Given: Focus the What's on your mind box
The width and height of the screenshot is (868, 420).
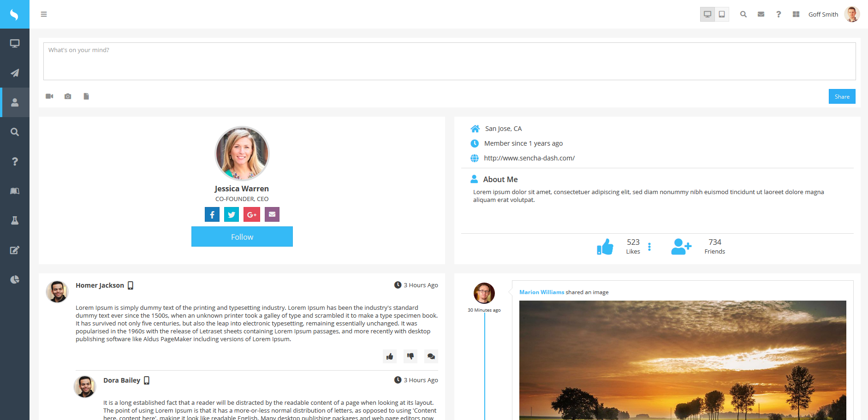Looking at the screenshot, I should pos(449,61).
